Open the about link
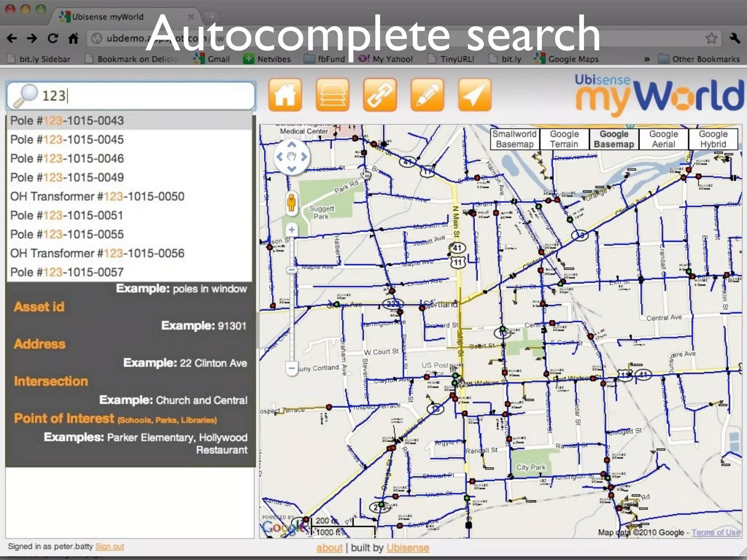Image resolution: width=747 pixels, height=560 pixels. tap(329, 548)
